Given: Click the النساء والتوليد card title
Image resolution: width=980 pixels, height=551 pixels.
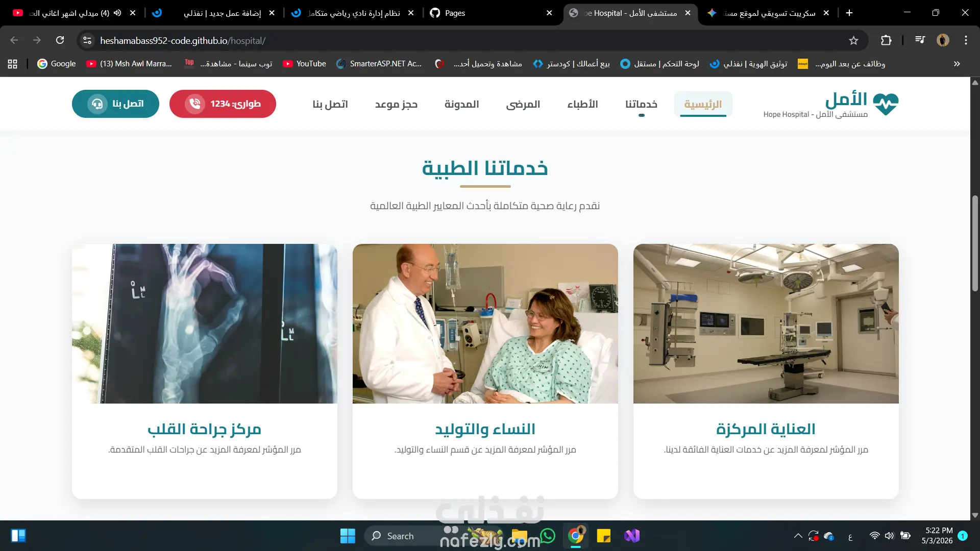Looking at the screenshot, I should click(485, 429).
